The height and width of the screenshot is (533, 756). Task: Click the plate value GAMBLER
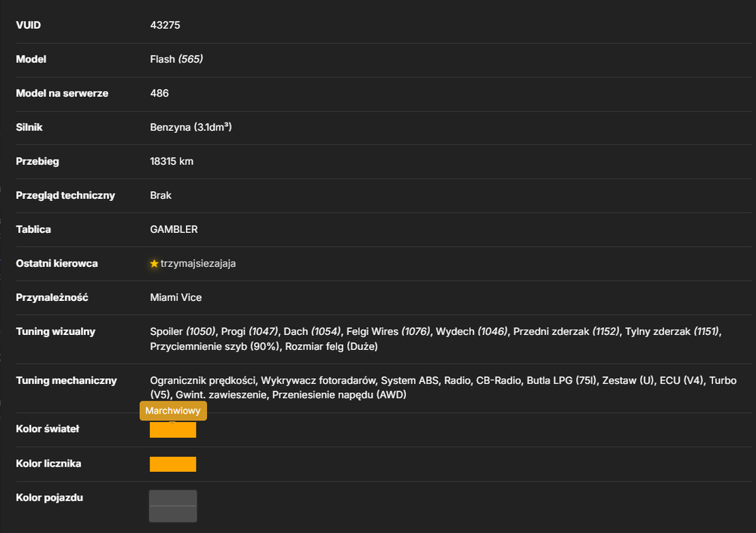coord(174,229)
